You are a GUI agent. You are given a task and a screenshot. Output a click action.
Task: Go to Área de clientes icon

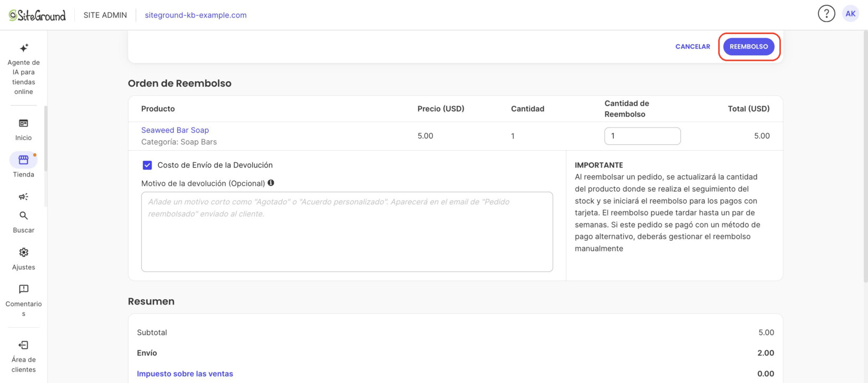[24, 345]
